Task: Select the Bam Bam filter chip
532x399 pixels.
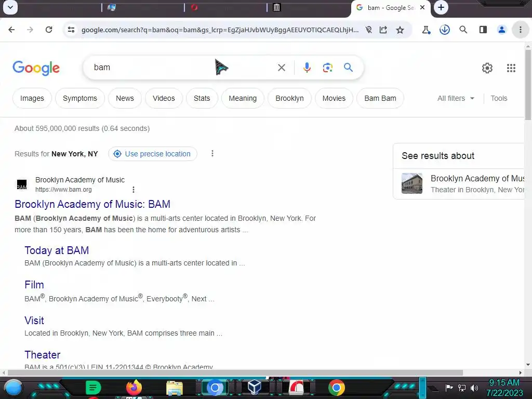Action: pyautogui.click(x=380, y=98)
